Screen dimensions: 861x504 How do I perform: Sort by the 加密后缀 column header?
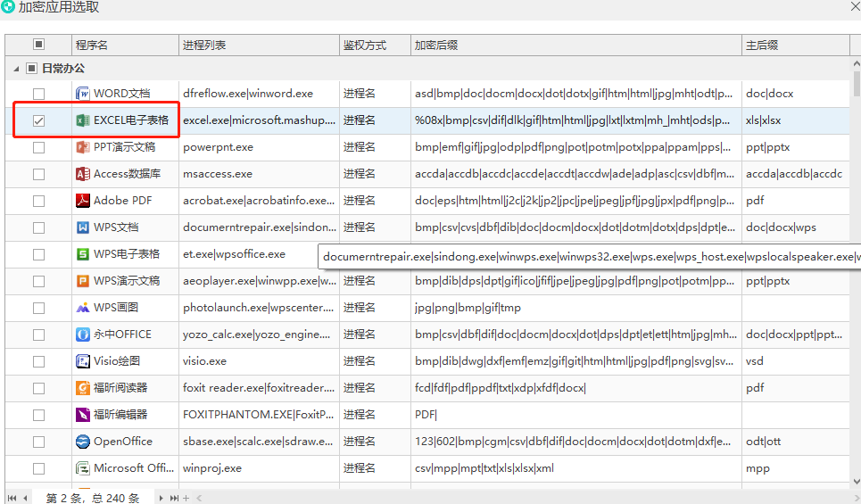click(576, 45)
